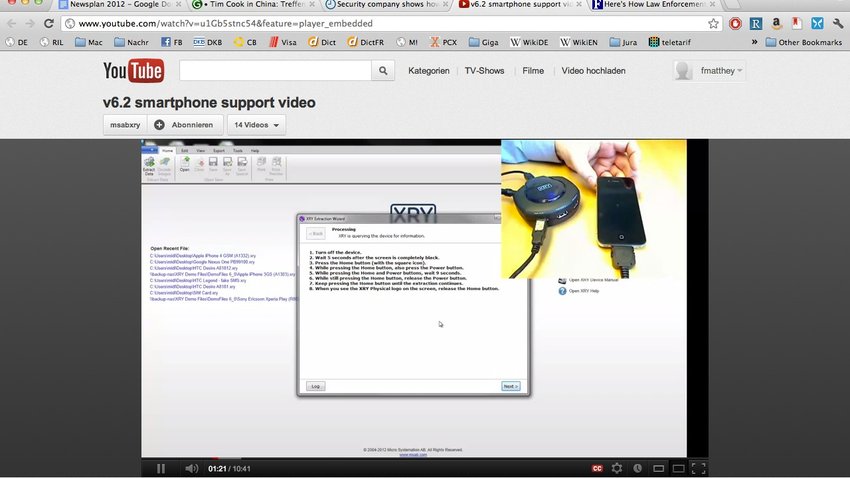Click the blue X extension icon
Image resolution: width=850 pixels, height=478 pixels.
pyautogui.click(x=817, y=23)
